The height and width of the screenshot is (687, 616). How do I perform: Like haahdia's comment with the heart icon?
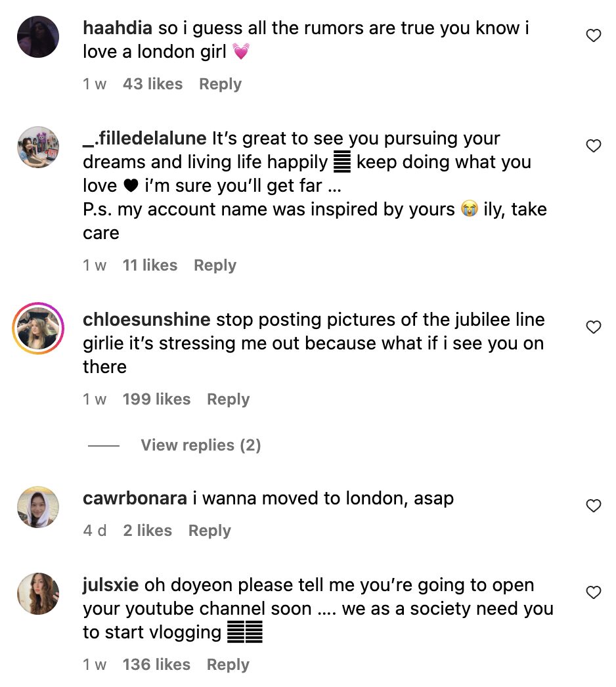[593, 36]
